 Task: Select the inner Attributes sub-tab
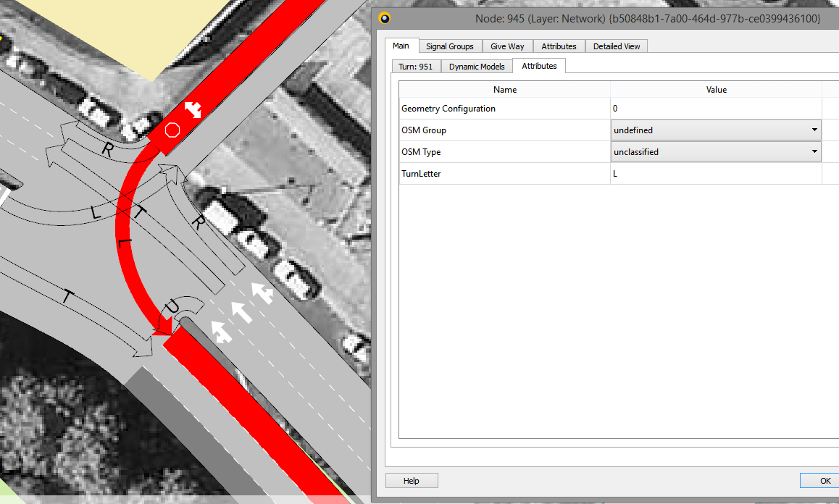pyautogui.click(x=539, y=66)
